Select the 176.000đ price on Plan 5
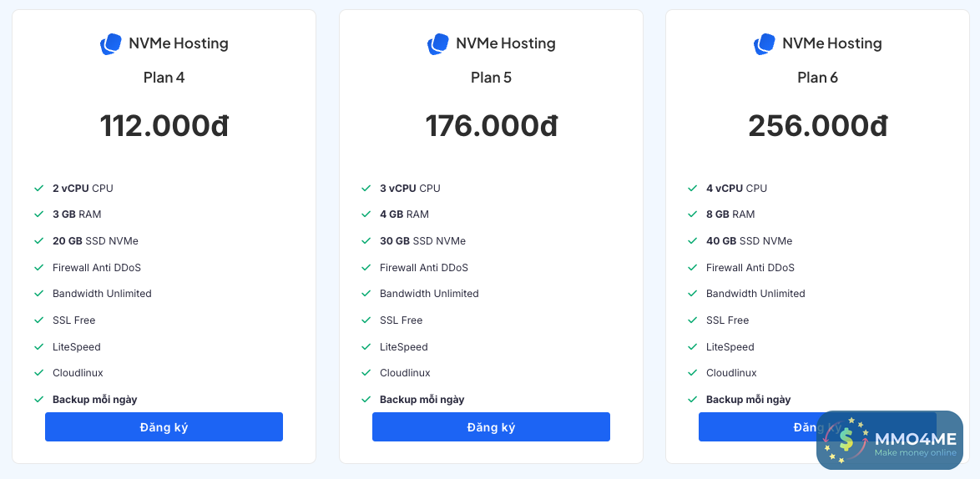This screenshot has height=479, width=980. click(492, 126)
